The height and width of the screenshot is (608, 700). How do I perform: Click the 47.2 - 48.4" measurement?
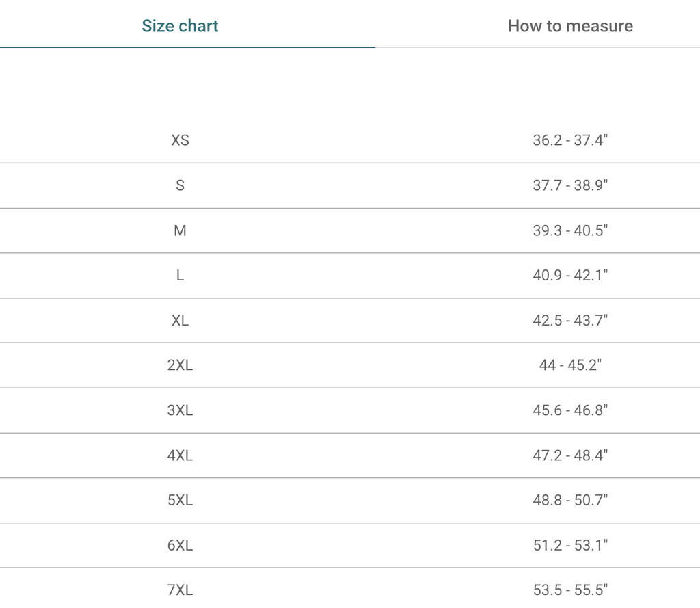point(570,455)
